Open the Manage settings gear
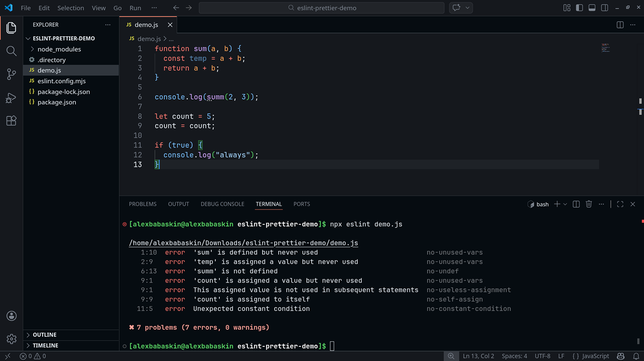644x361 pixels. (11, 339)
